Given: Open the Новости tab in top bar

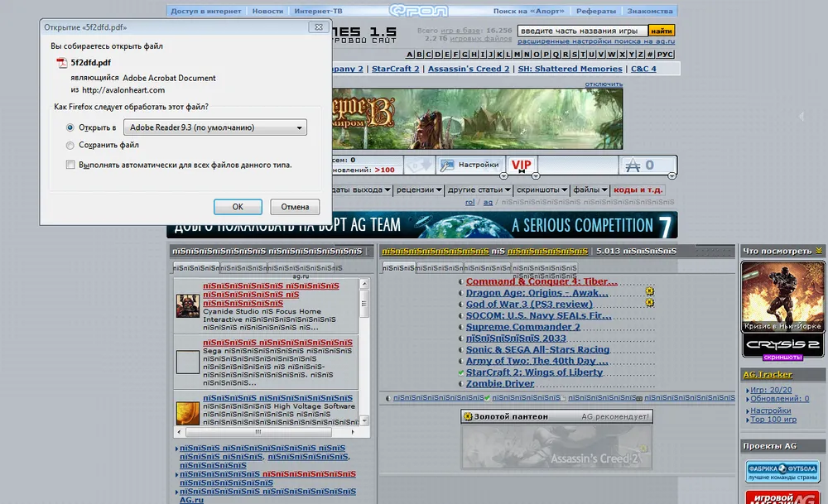Looking at the screenshot, I should pos(267,12).
